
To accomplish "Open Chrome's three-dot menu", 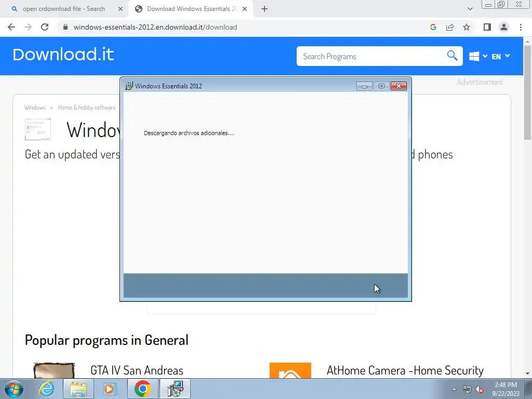I will pos(521,27).
